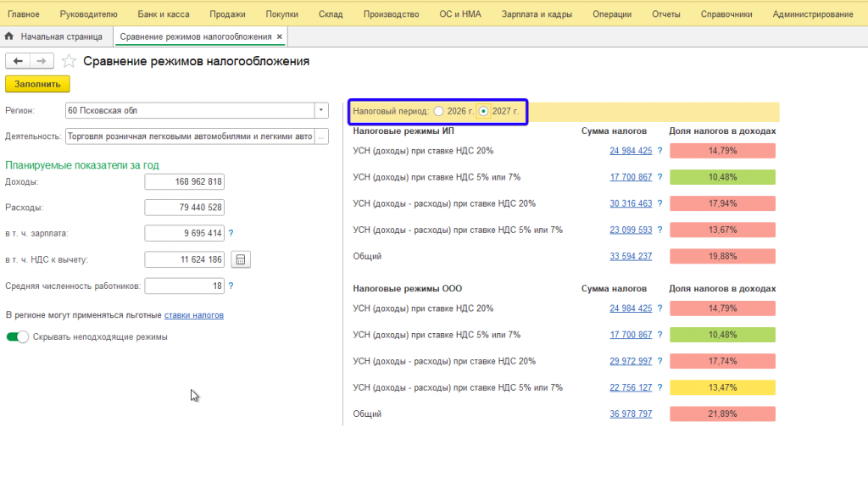The image size is (868, 500).
Task: Open the Главное menu
Action: coord(23,14)
